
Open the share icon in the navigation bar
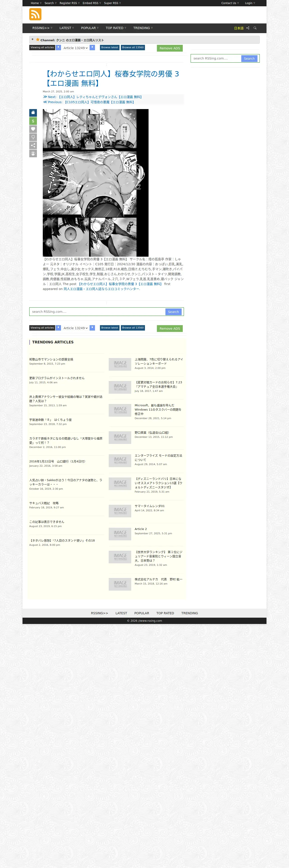(x=248, y=28)
